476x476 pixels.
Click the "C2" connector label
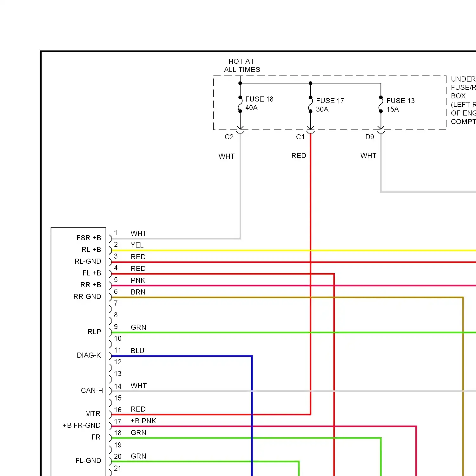pos(229,137)
